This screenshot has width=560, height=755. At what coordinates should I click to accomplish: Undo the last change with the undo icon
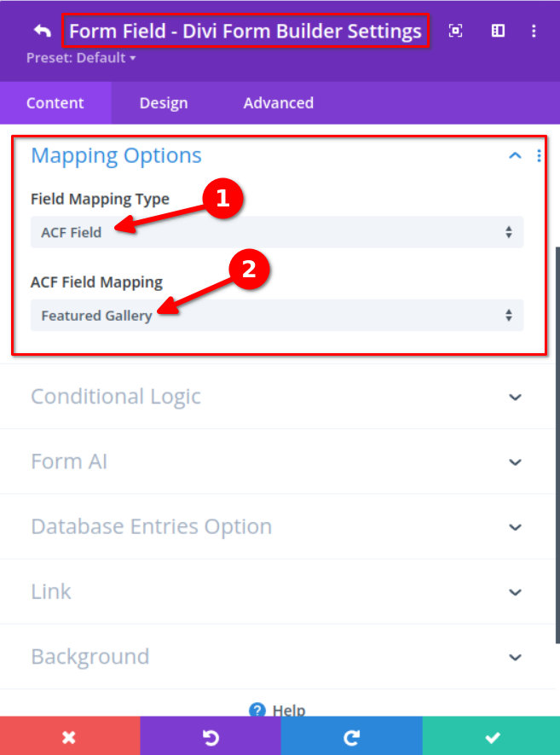coord(211,735)
